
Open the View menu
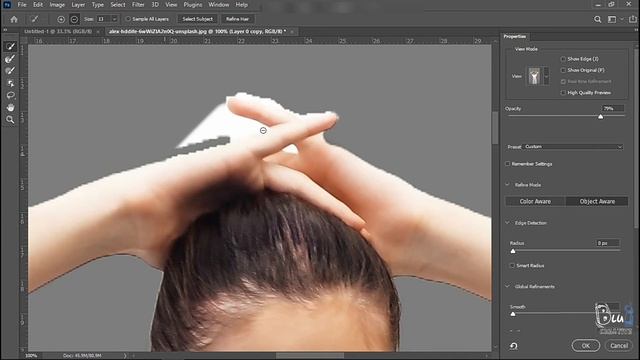[x=171, y=5]
